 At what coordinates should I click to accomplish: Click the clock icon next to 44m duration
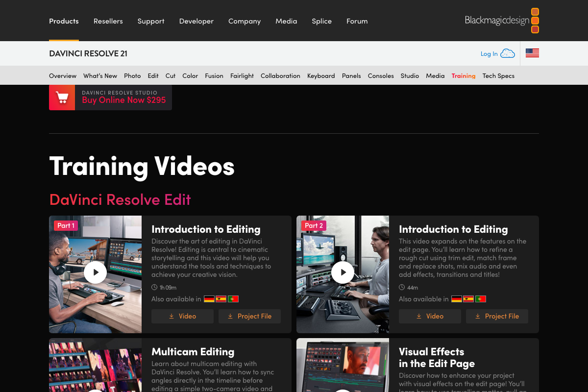(401, 287)
